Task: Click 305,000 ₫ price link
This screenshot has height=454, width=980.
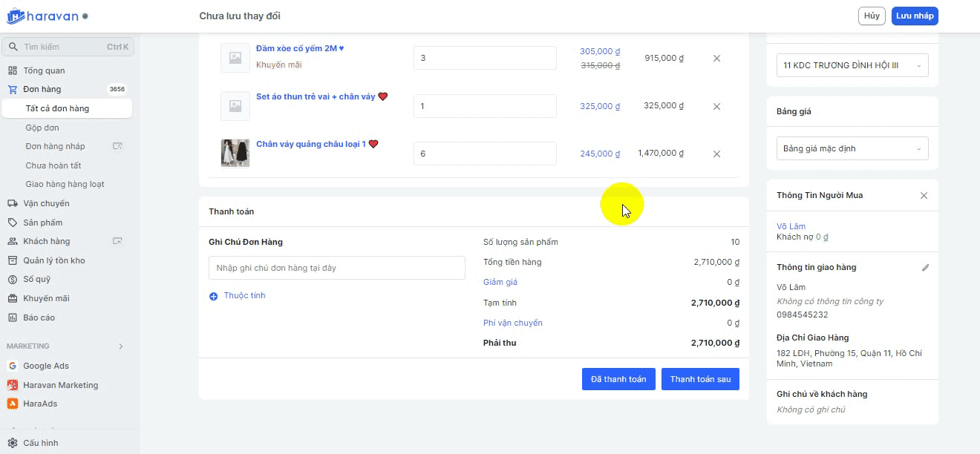Action: click(x=600, y=51)
